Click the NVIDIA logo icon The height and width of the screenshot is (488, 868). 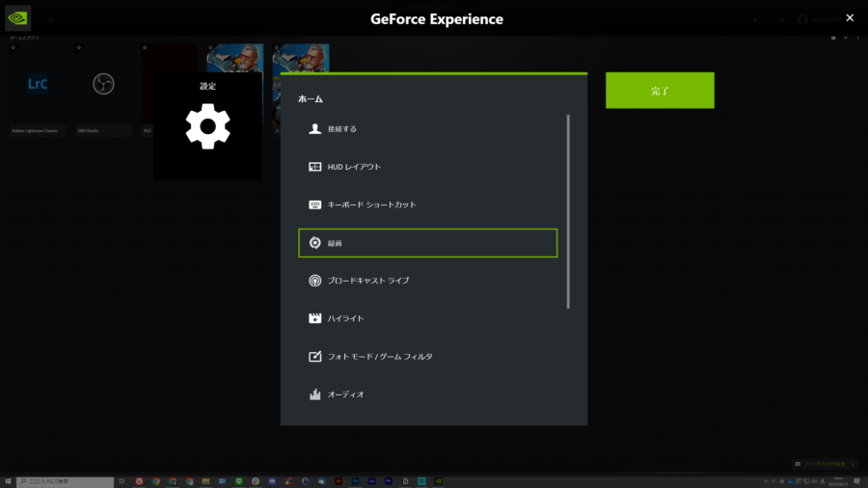(17, 18)
